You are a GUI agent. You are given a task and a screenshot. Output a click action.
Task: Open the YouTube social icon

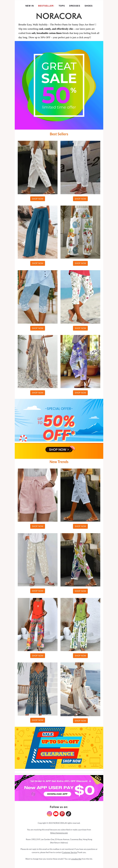56,813
